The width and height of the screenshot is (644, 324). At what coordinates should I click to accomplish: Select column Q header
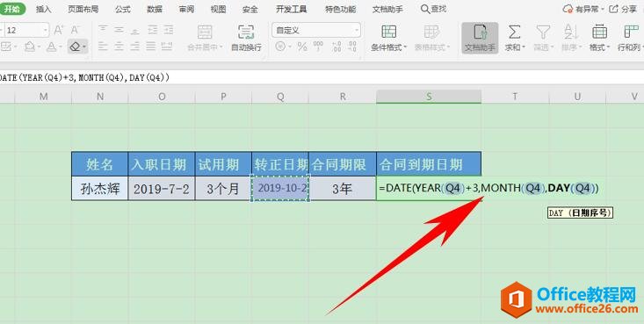click(280, 97)
